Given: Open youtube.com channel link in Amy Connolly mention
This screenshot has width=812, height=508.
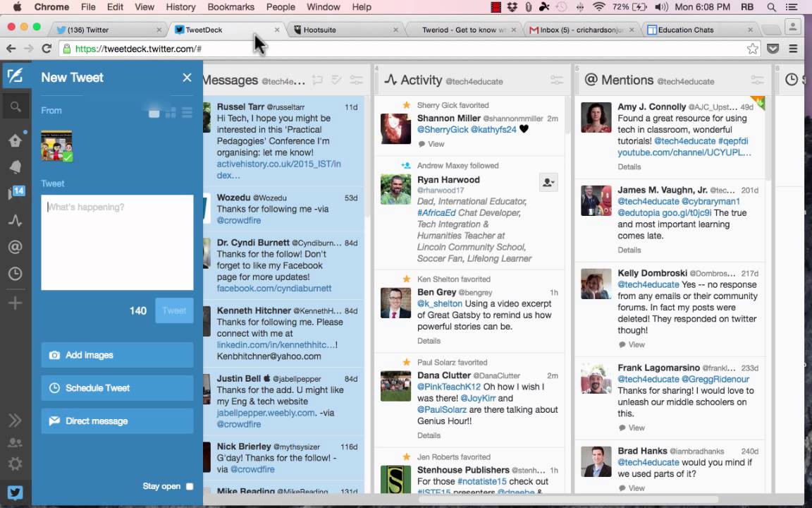Looking at the screenshot, I should tap(684, 152).
